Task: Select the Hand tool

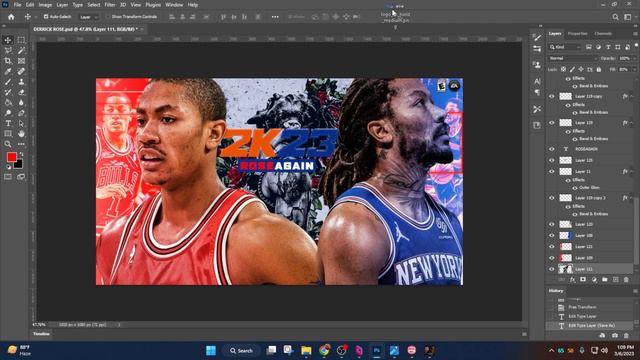Action: click(21, 133)
